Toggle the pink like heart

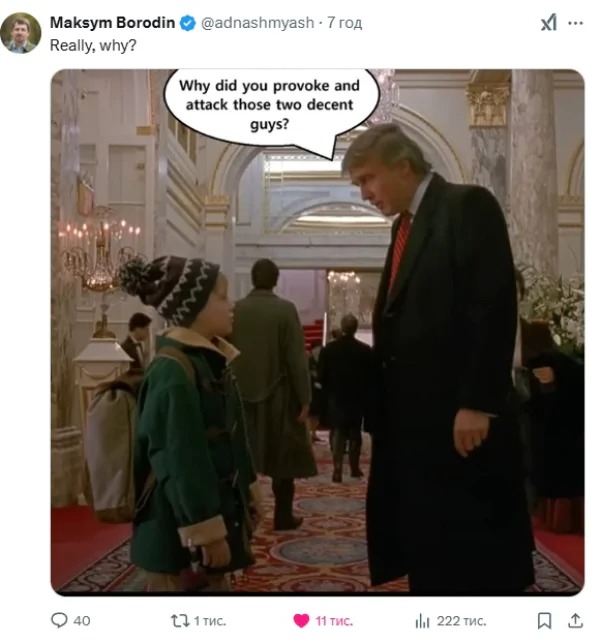pos(301,621)
